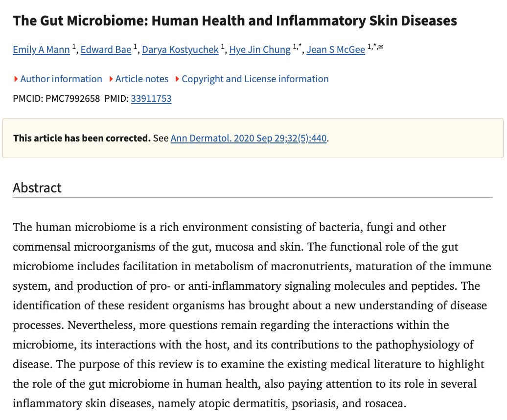Open author Jean S McGee's link
The width and height of the screenshot is (507, 420).
tap(336, 50)
